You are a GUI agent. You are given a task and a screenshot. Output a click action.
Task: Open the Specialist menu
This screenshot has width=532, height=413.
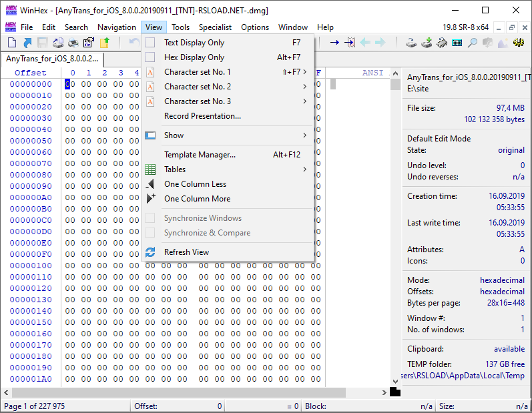(x=215, y=27)
